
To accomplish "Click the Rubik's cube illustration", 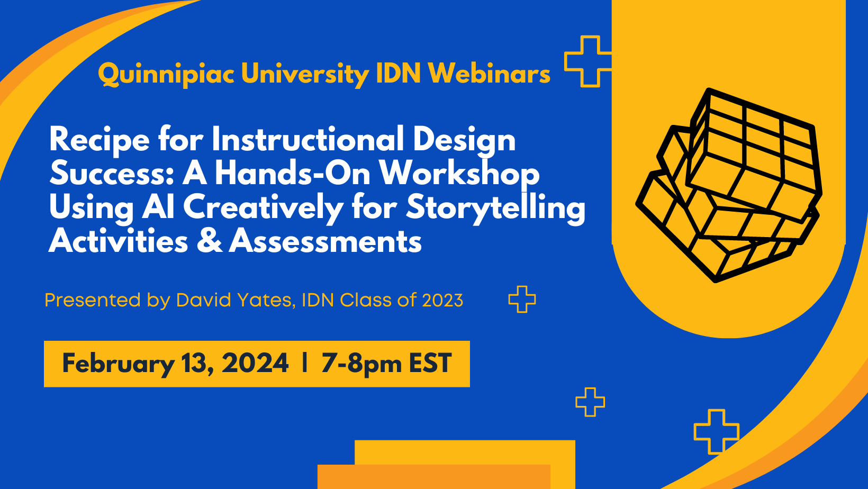I will [729, 185].
